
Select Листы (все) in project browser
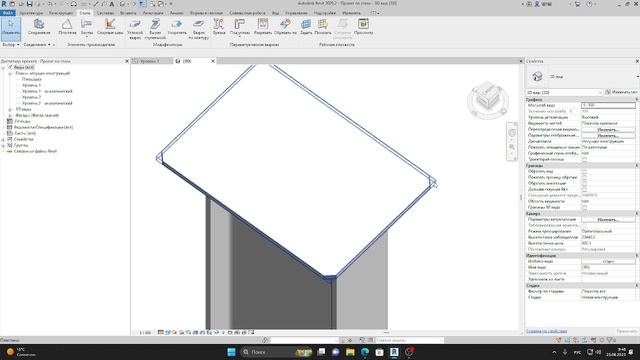[x=25, y=133]
